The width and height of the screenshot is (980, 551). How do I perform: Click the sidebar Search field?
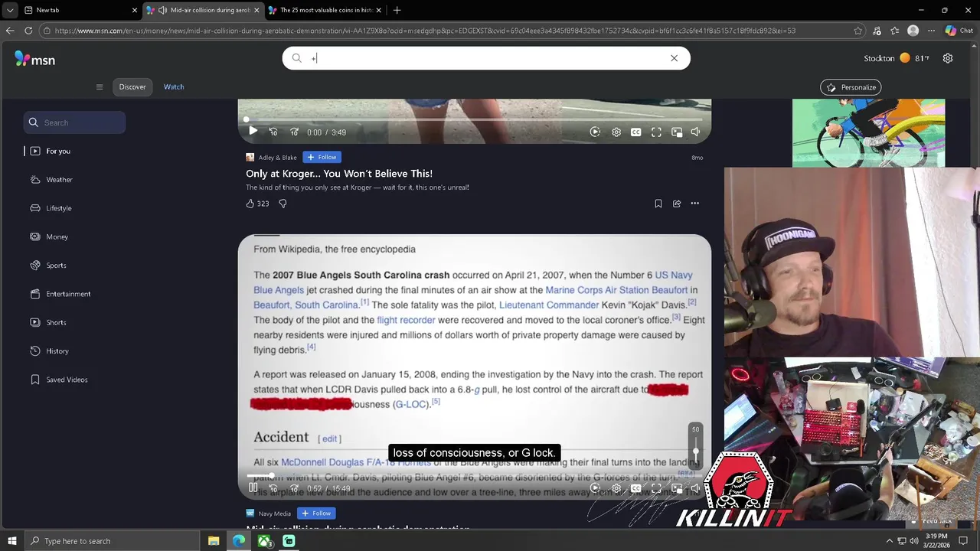(x=74, y=122)
